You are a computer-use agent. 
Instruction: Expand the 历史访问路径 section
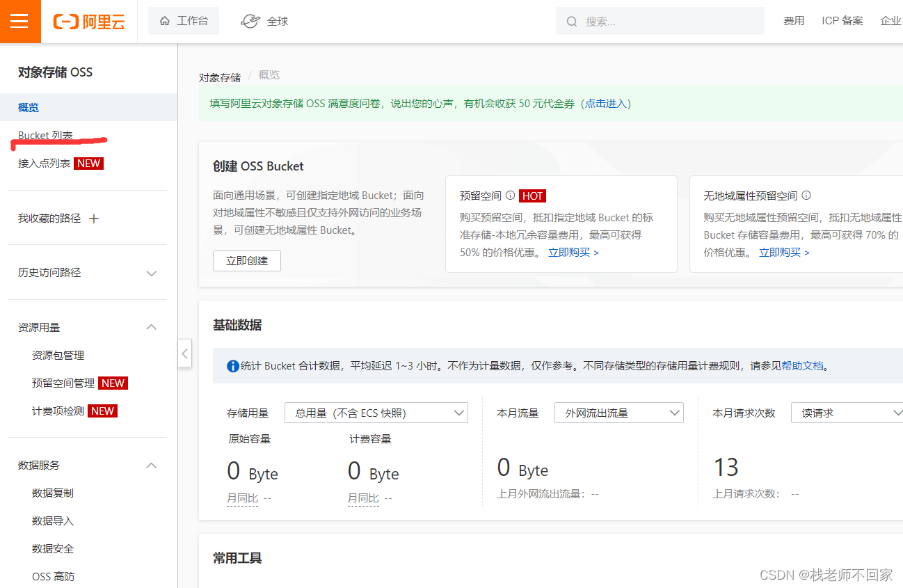(x=152, y=273)
